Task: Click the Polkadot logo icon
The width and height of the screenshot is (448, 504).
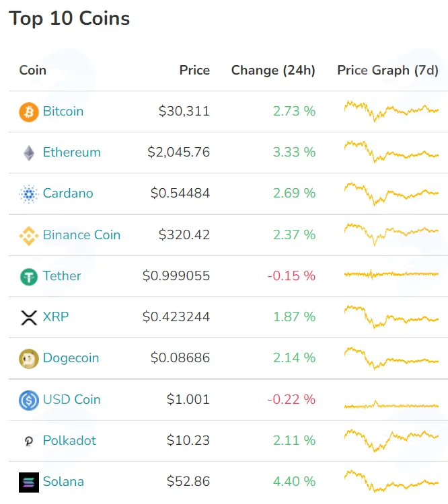Action: coord(29,441)
